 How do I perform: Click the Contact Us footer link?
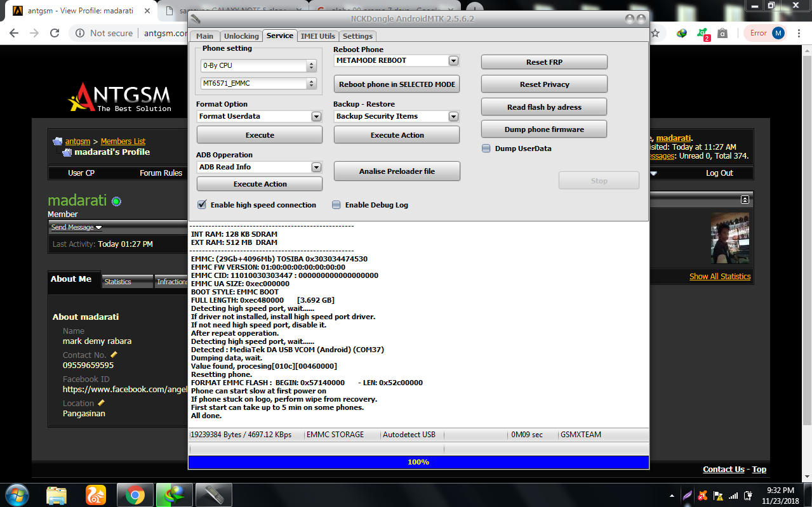(x=724, y=470)
